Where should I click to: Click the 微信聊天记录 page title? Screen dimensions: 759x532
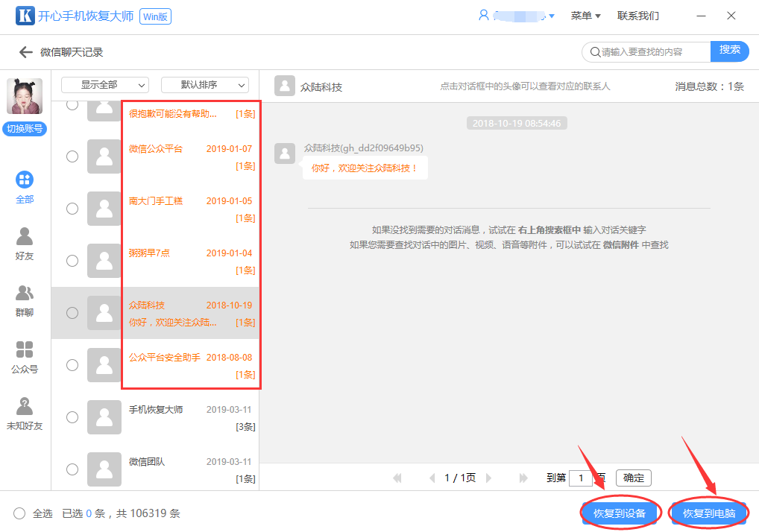(x=72, y=52)
